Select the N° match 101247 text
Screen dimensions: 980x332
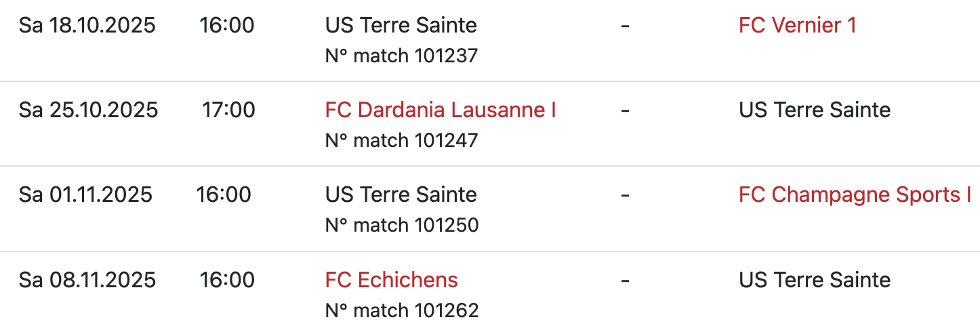point(401,140)
